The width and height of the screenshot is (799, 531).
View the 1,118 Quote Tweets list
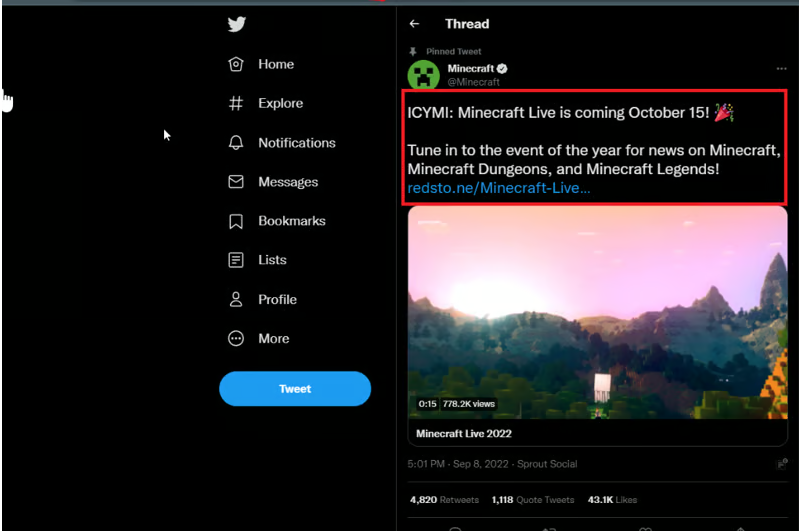[x=533, y=500]
